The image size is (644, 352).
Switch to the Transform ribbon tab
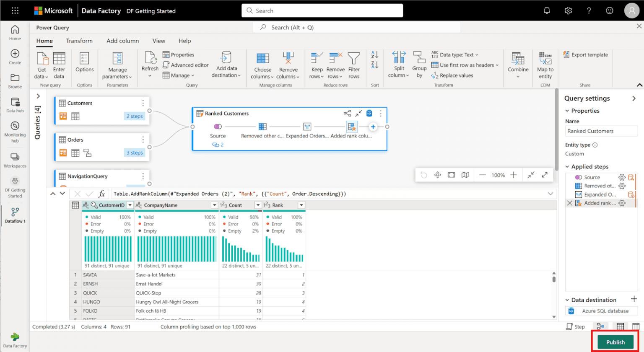coord(79,41)
